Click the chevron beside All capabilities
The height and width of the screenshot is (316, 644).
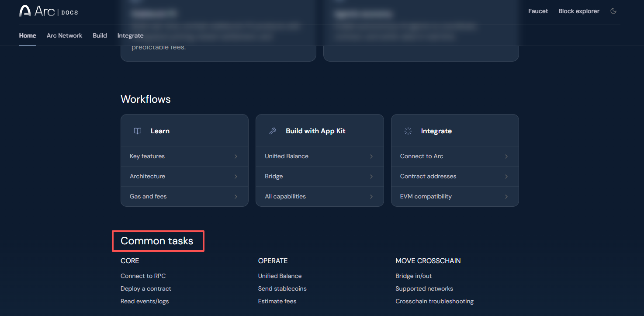coord(371,196)
